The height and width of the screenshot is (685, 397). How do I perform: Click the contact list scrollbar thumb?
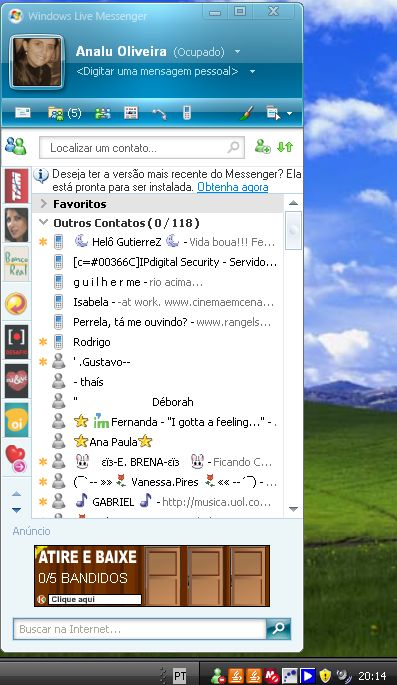click(293, 230)
